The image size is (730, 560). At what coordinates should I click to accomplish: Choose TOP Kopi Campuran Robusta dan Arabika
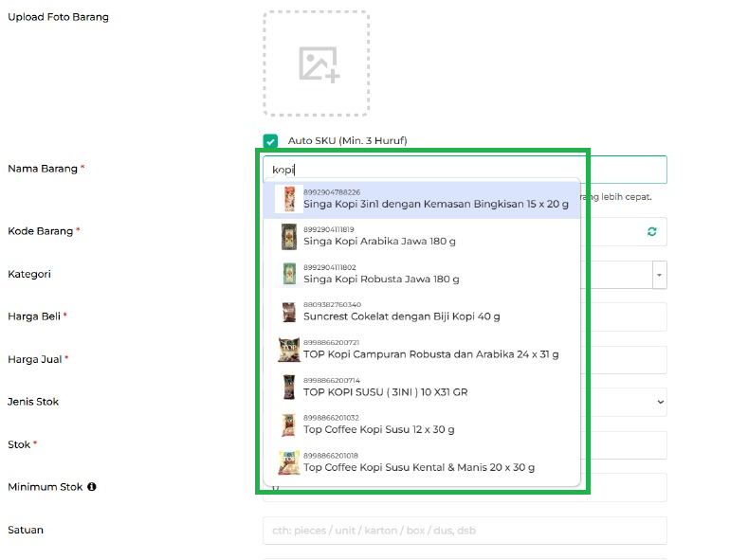pos(422,350)
